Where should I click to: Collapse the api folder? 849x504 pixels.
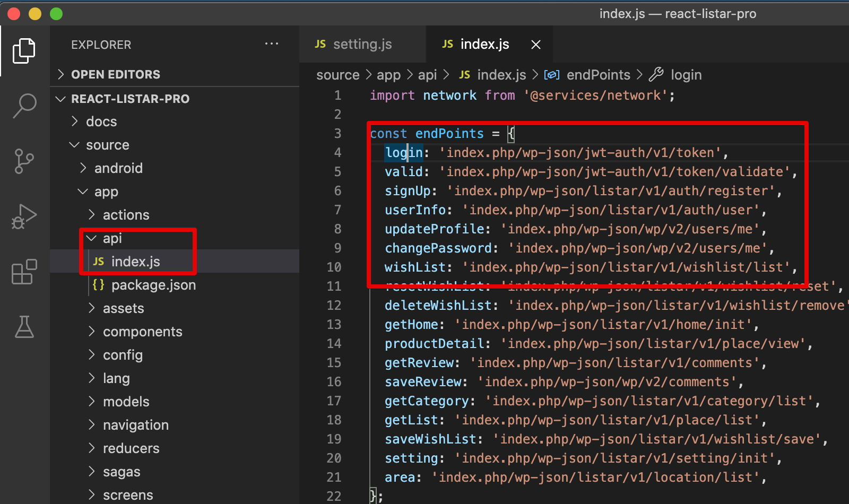pos(175,238)
